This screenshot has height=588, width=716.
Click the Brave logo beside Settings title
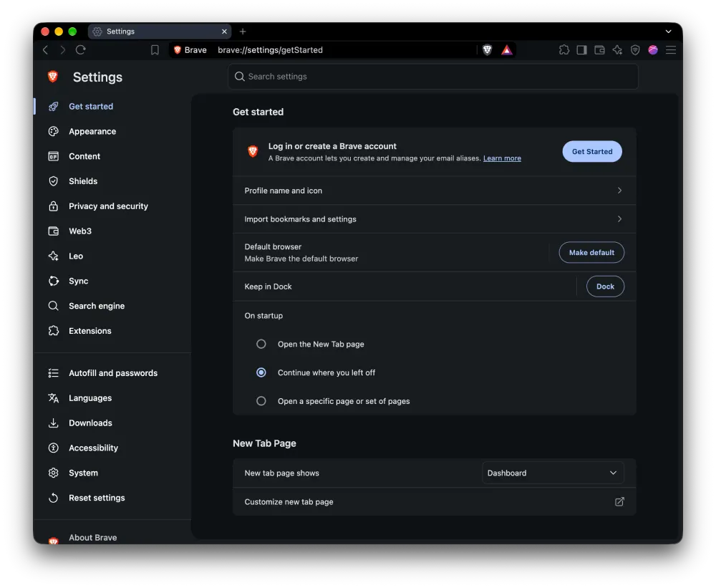tap(53, 77)
